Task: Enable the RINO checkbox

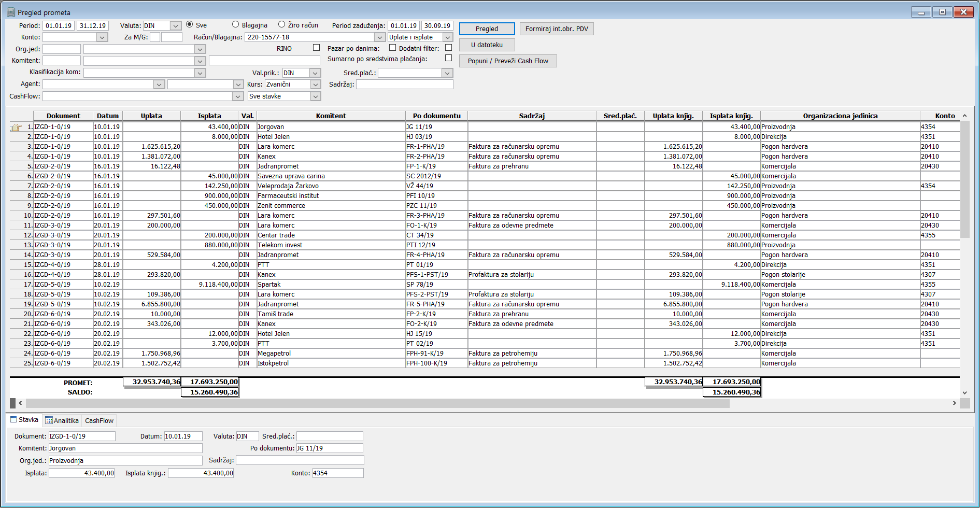Action: click(x=316, y=48)
